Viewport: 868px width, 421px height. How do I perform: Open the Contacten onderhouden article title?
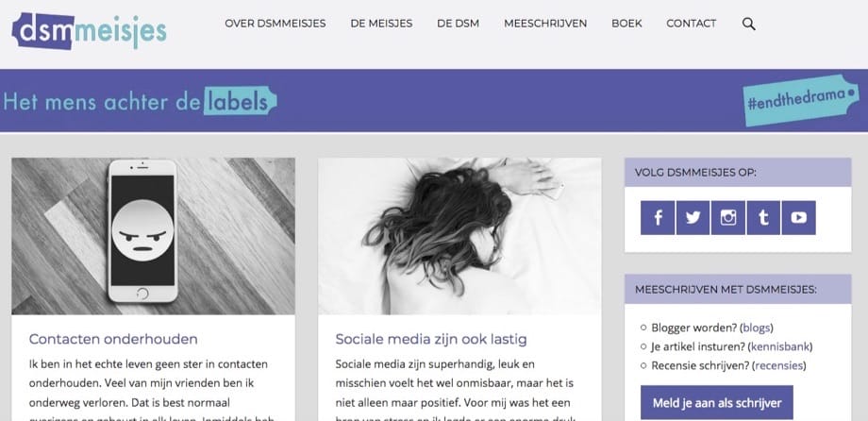coord(113,339)
